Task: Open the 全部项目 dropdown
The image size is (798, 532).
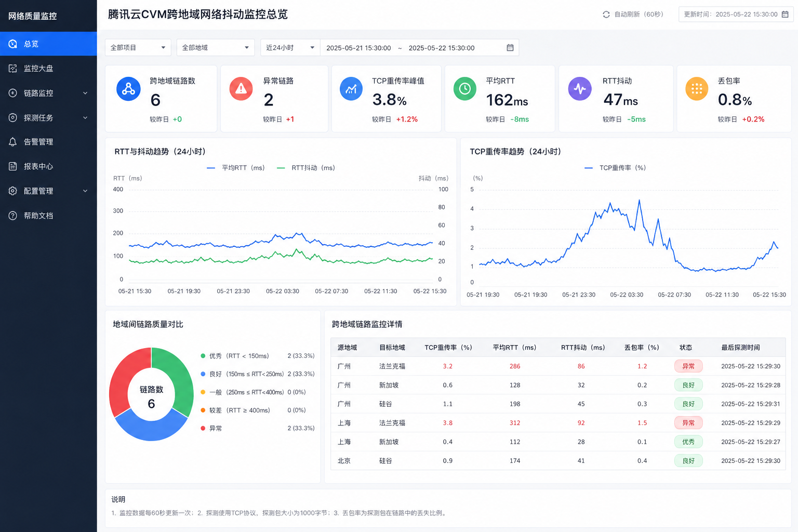Action: (x=138, y=48)
